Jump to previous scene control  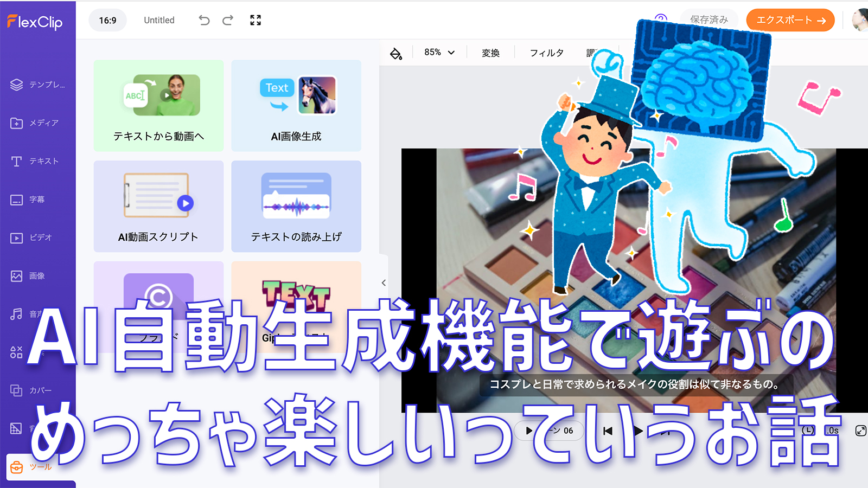click(x=608, y=431)
